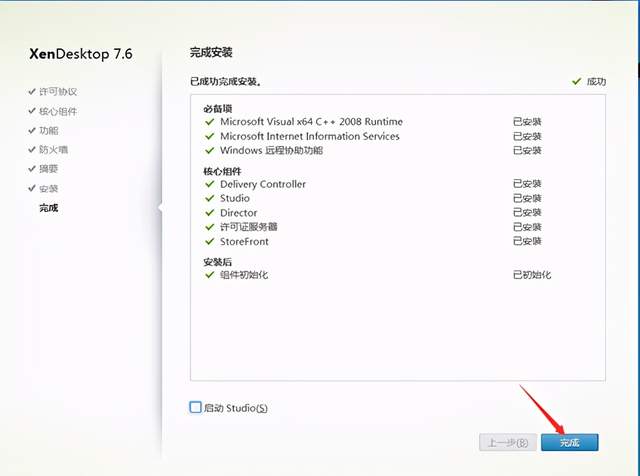Click checkmark beside 组件初始化 entry

click(x=209, y=275)
